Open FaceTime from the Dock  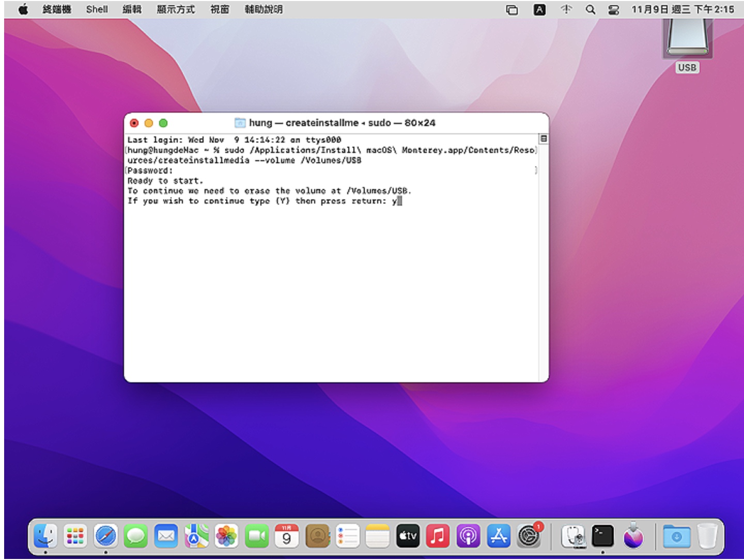click(x=256, y=536)
